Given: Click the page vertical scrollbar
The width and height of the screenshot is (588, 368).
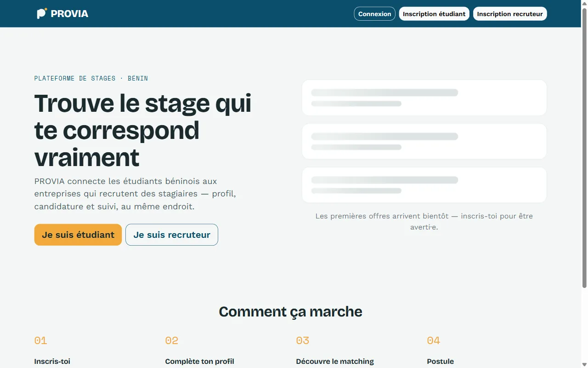Looking at the screenshot, I should 584,147.
